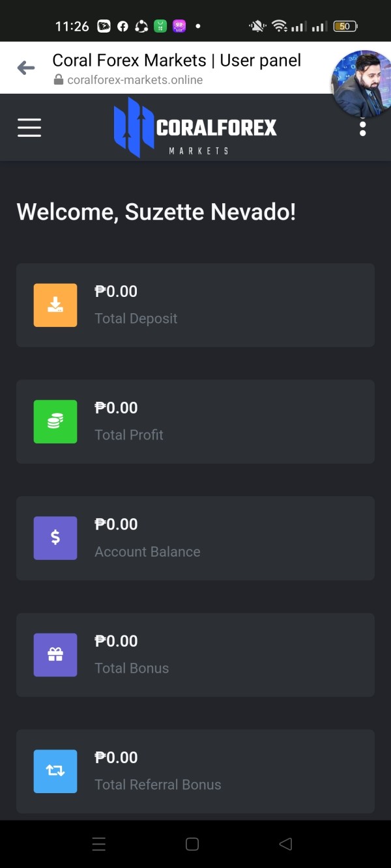Tap the padlock site security icon

pyautogui.click(x=59, y=80)
